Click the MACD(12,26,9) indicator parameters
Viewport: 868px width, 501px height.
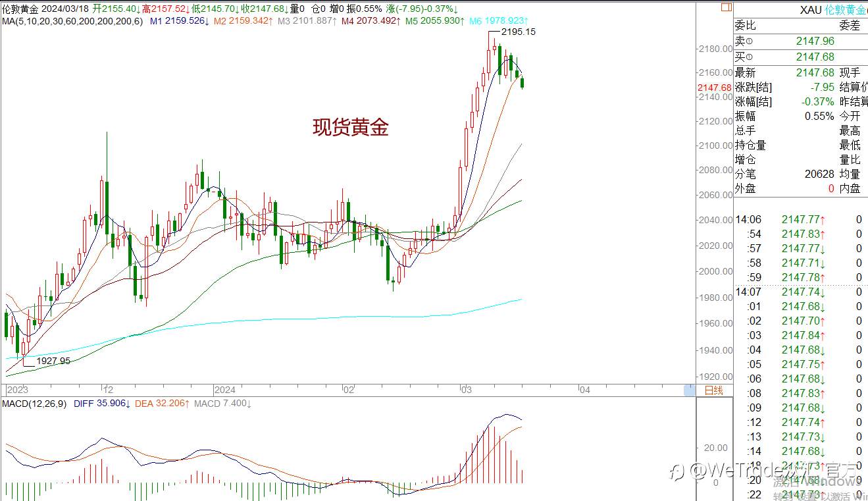click(x=34, y=403)
